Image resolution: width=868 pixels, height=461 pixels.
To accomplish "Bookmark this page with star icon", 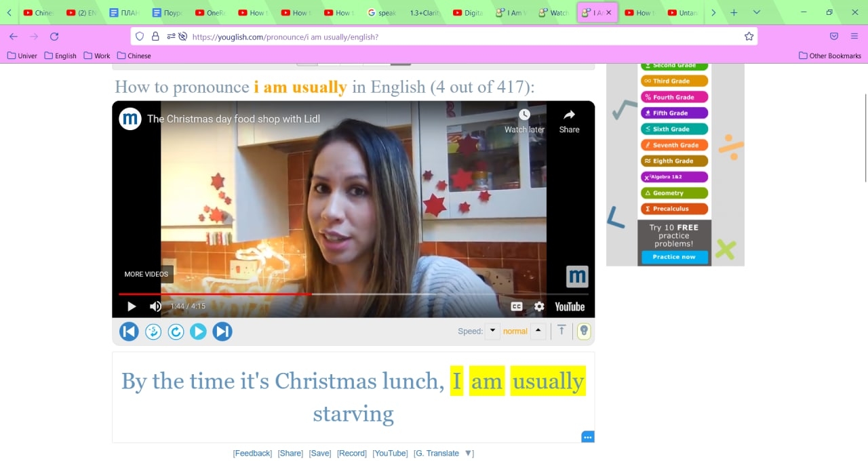I will point(749,37).
